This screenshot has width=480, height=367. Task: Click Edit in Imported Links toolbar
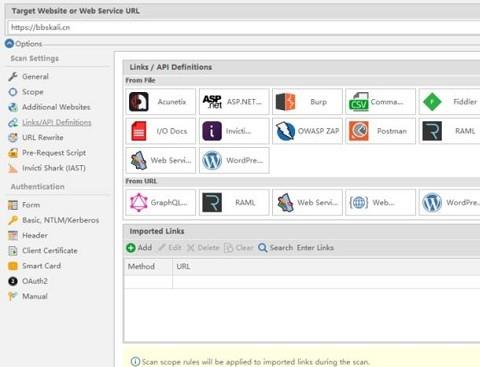click(x=170, y=248)
